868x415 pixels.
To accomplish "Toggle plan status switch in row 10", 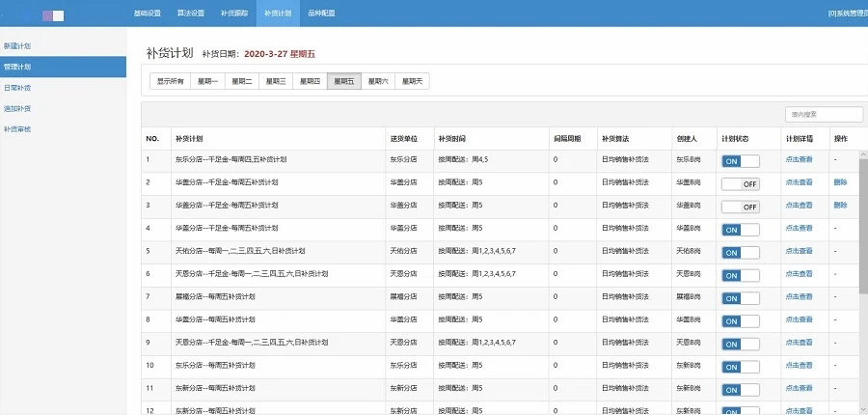I will click(x=740, y=367).
